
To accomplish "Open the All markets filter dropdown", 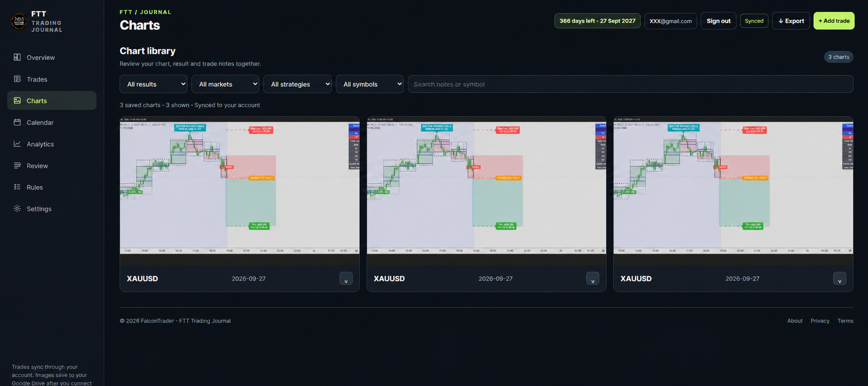I will click(x=225, y=84).
